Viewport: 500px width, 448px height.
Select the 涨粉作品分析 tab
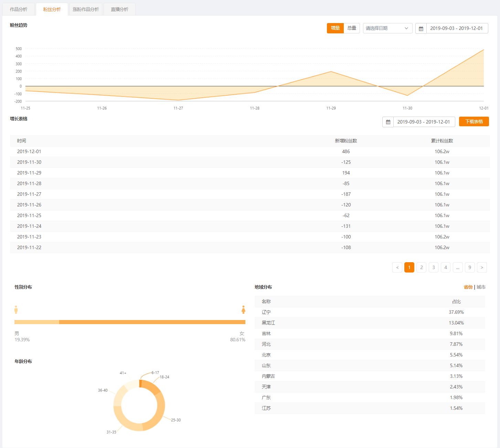coord(86,9)
